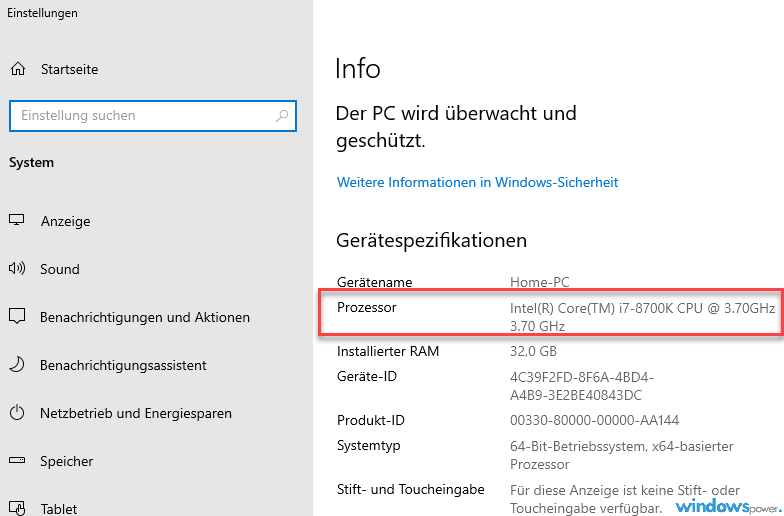Image resolution: width=784 pixels, height=516 pixels.
Task: Click the Info page title
Action: 358,68
